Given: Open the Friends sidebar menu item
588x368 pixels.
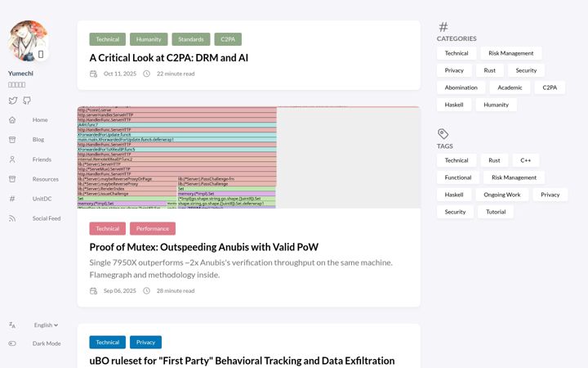Looking at the screenshot, I should click(42, 159).
